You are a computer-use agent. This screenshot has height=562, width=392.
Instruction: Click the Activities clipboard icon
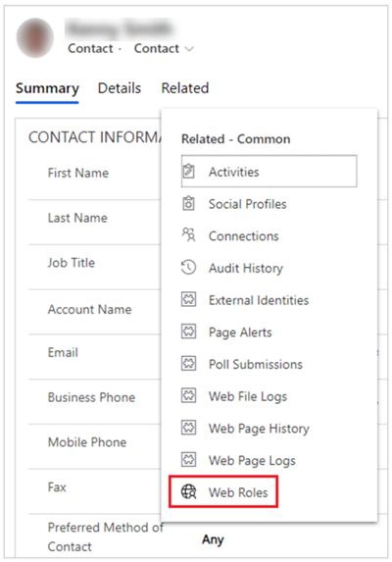click(189, 172)
